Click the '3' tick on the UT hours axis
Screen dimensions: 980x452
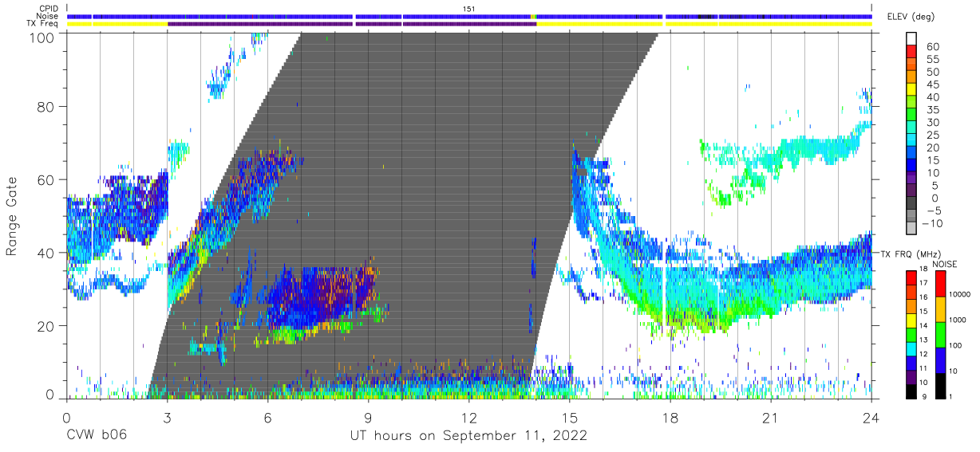tap(167, 417)
